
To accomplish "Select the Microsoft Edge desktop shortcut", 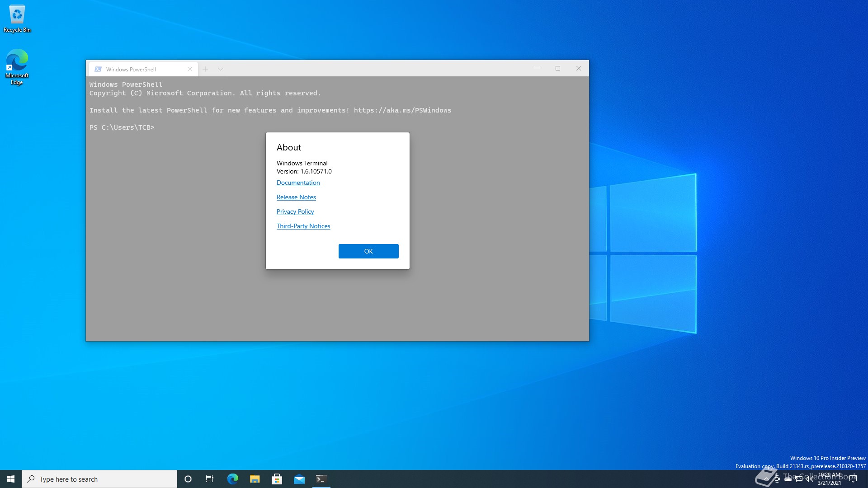I will point(17,67).
